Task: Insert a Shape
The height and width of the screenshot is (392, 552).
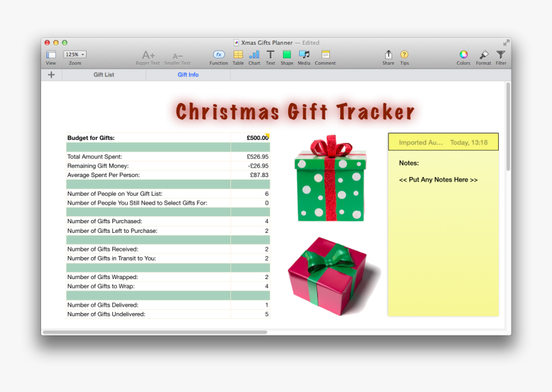Action: [286, 57]
